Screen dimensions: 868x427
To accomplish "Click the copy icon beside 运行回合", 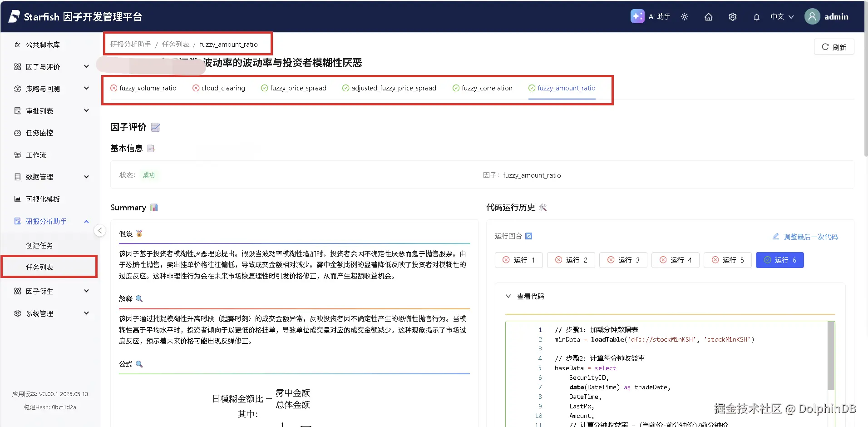I will 528,236.
